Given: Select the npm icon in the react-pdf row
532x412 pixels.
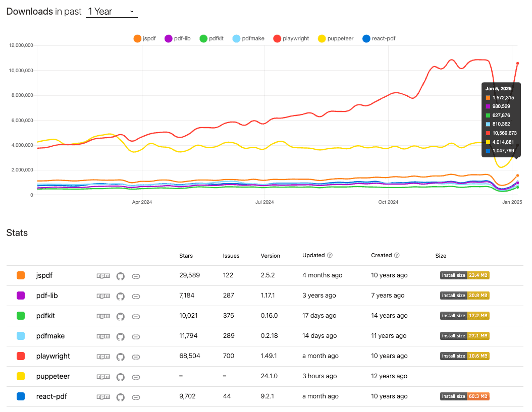Looking at the screenshot, I should pos(103,396).
